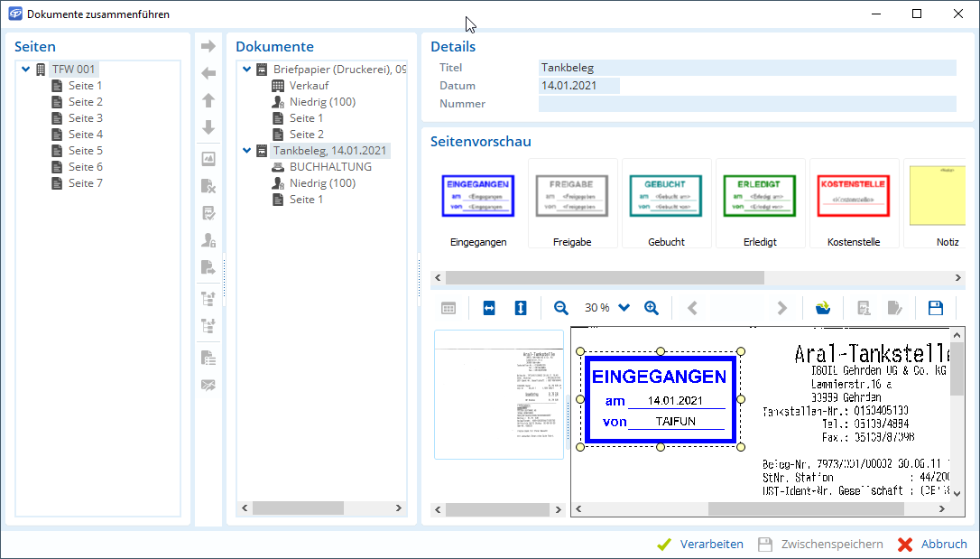
Task: Select the Gebucht stamp
Action: tap(665, 203)
